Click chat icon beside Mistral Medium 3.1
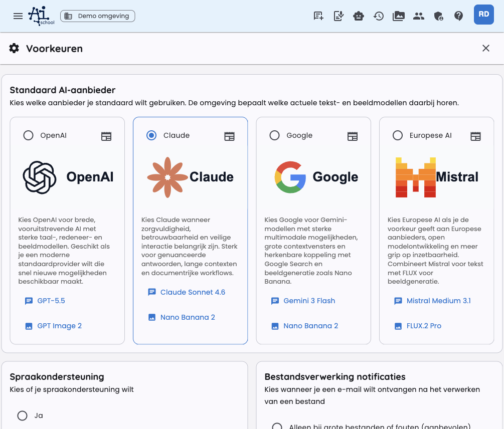Screen dimensions: 504x429 pos(398,301)
